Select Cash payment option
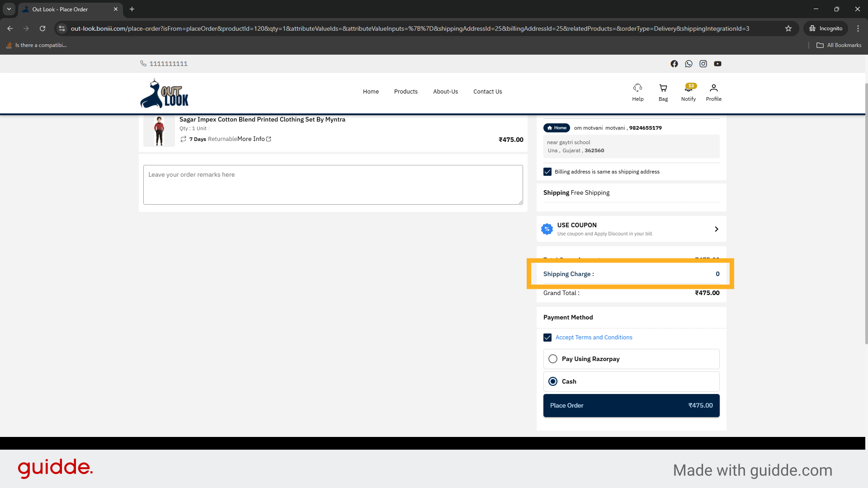 pos(553,381)
